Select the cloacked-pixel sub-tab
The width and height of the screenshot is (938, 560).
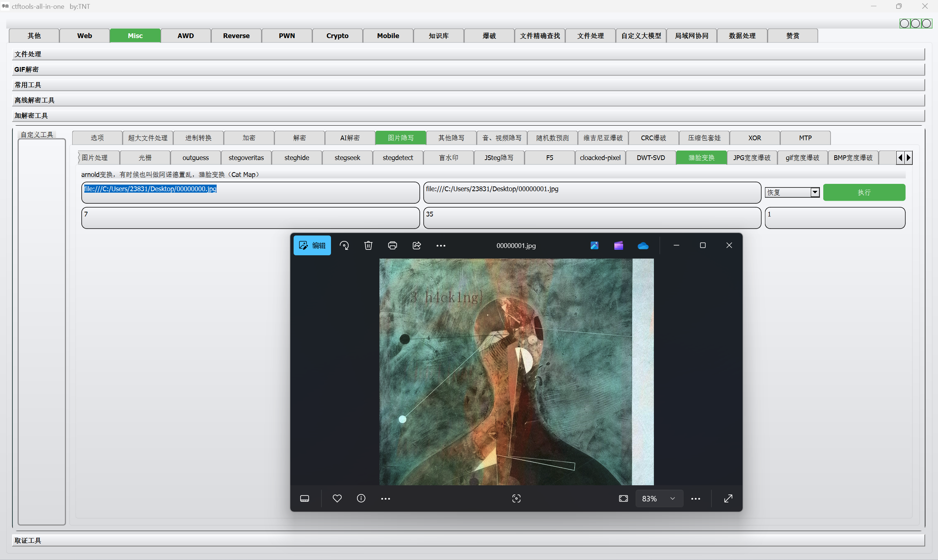[x=600, y=158]
